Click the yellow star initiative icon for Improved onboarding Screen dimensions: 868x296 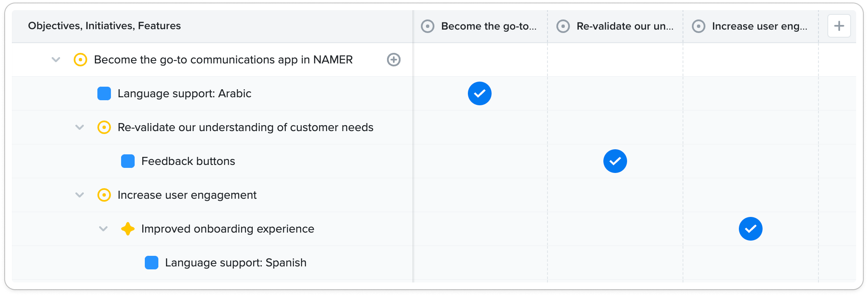tap(128, 229)
